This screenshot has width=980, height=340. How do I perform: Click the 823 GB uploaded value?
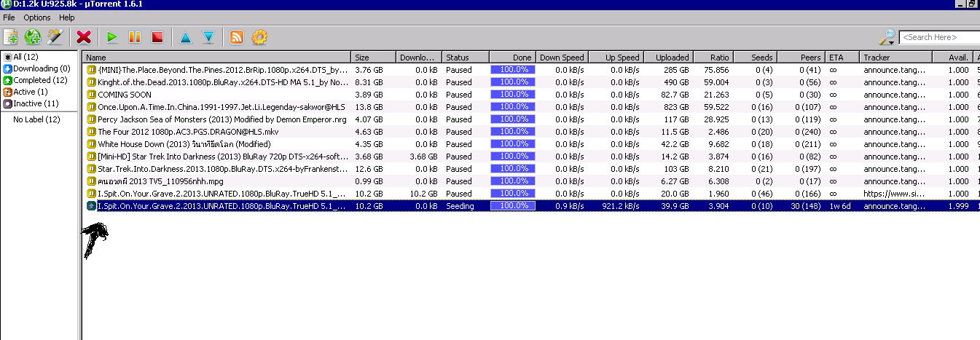click(x=675, y=107)
